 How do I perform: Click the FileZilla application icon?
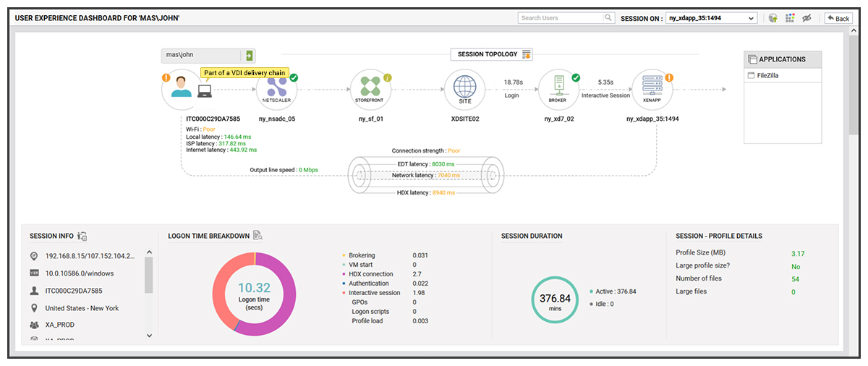click(x=750, y=75)
